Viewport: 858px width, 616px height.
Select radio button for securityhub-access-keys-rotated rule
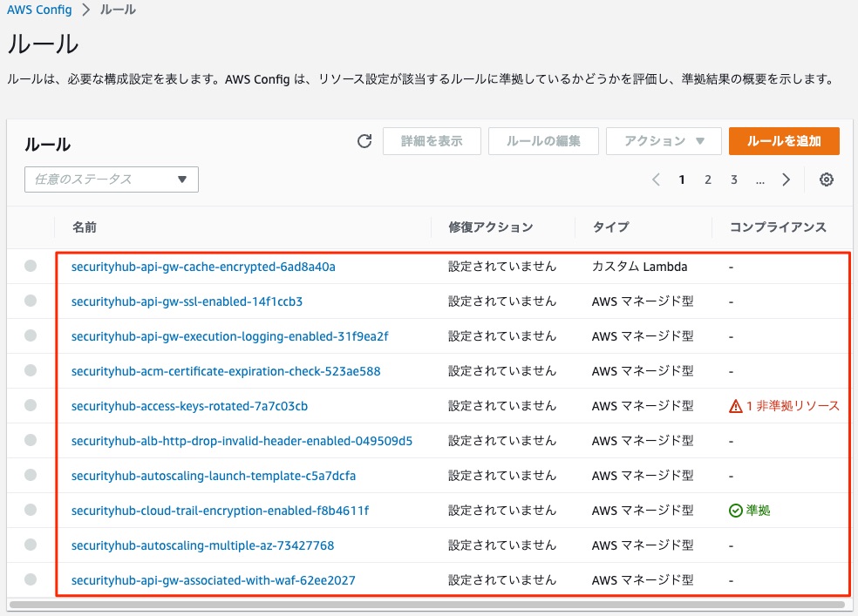(x=31, y=406)
